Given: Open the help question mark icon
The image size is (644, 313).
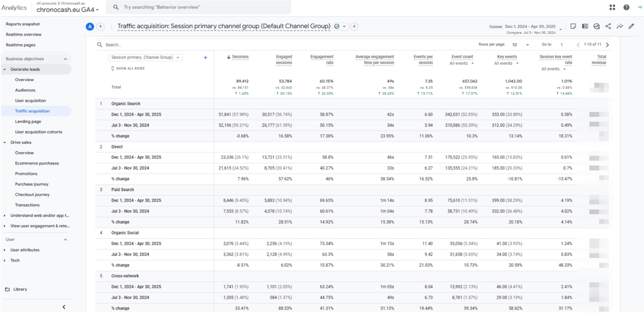Looking at the screenshot, I should pyautogui.click(x=626, y=7).
